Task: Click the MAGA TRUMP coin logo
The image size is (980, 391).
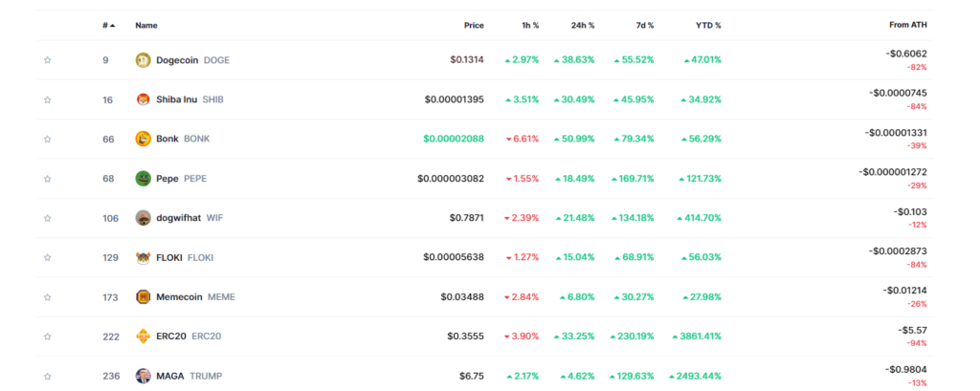Action: tap(144, 376)
